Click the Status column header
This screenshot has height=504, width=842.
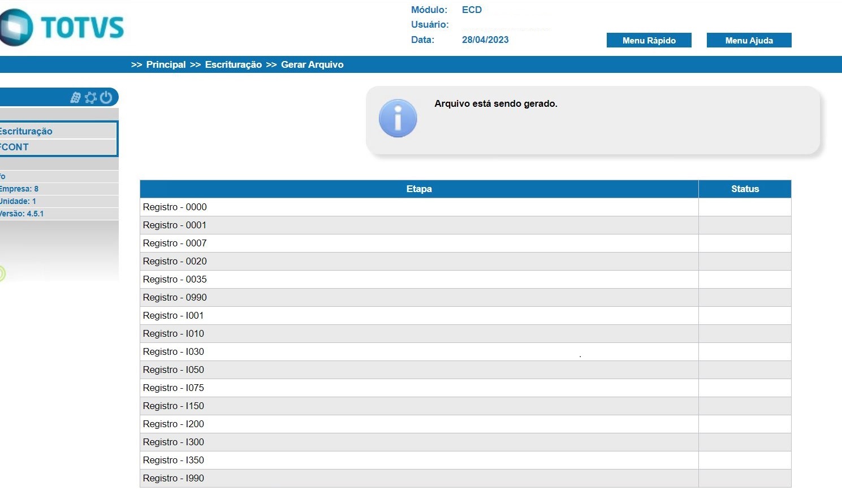click(745, 189)
